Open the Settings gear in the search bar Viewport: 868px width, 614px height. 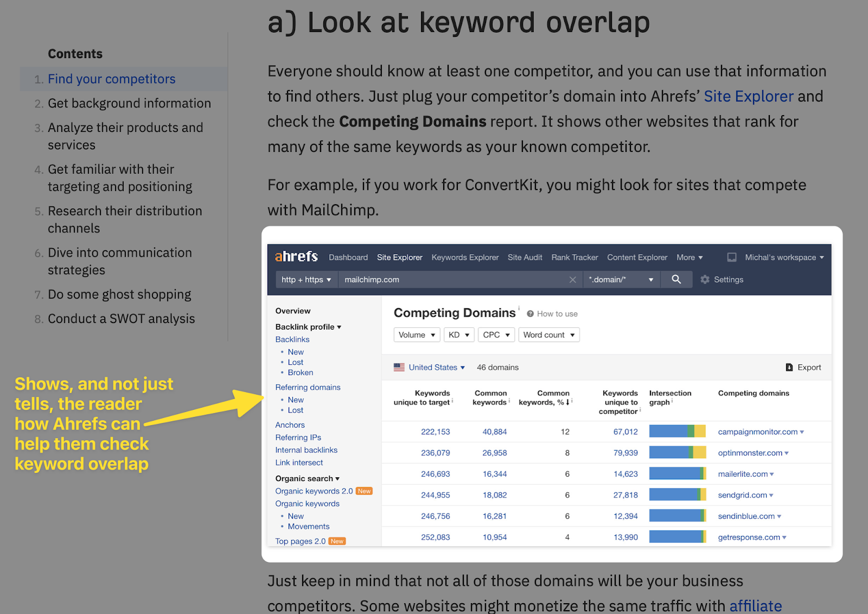point(704,279)
